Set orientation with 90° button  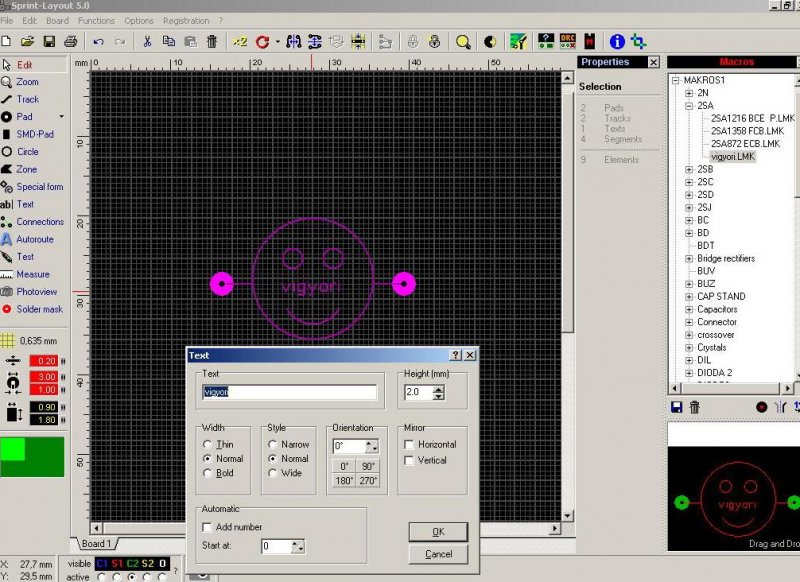tap(368, 466)
